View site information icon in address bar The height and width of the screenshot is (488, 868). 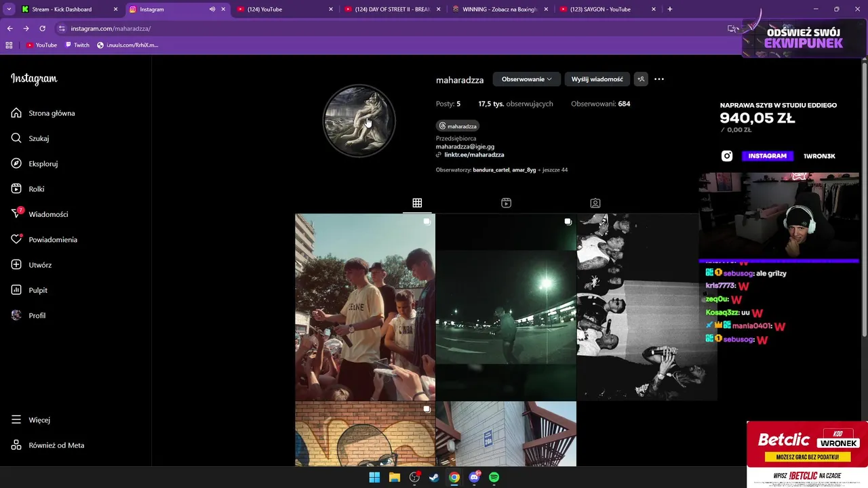point(62,28)
